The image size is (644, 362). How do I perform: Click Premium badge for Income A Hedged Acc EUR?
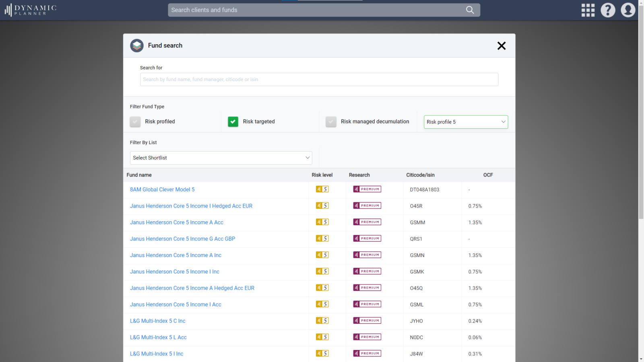(x=367, y=288)
